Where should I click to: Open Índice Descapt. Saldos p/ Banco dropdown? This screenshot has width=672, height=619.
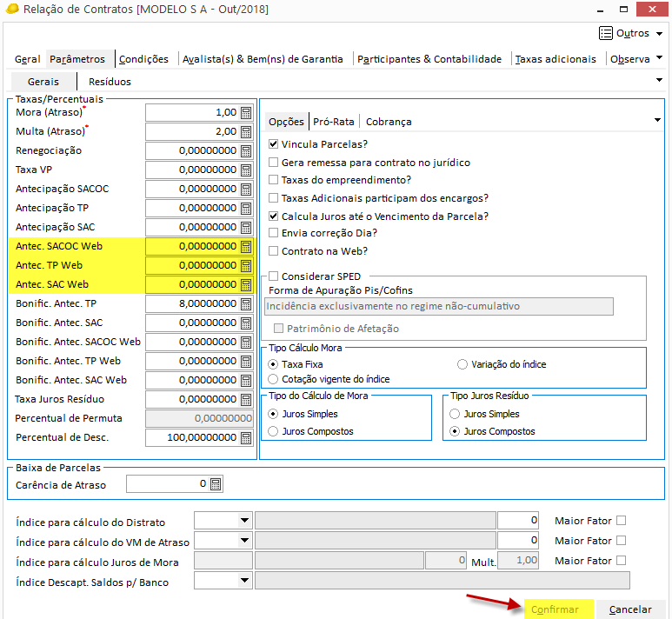click(x=244, y=581)
